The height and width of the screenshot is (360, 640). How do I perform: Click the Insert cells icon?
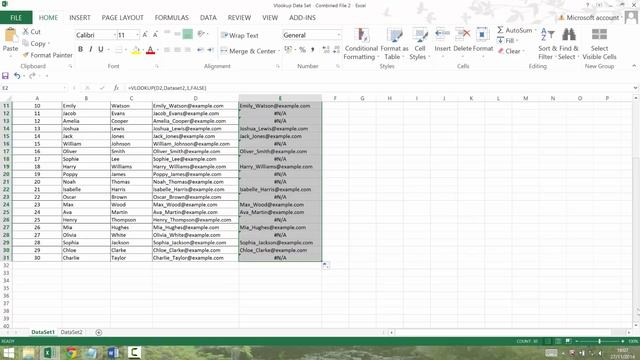(442, 35)
